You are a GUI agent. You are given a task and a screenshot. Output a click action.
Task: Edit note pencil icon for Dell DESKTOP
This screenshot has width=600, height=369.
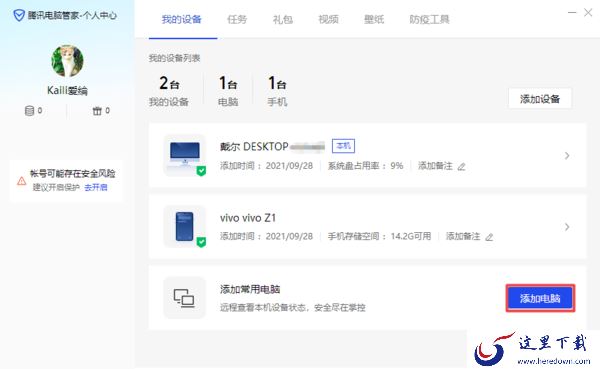[461, 167]
